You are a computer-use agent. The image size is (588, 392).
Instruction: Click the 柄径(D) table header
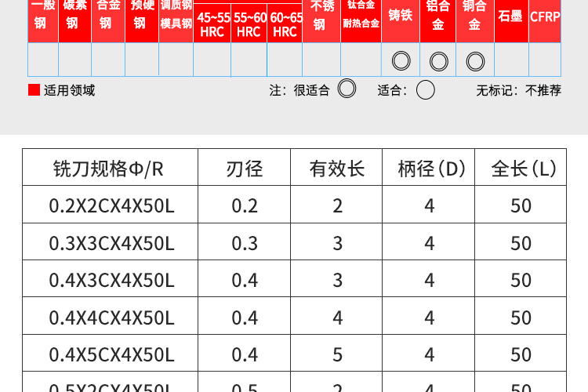[x=430, y=168]
